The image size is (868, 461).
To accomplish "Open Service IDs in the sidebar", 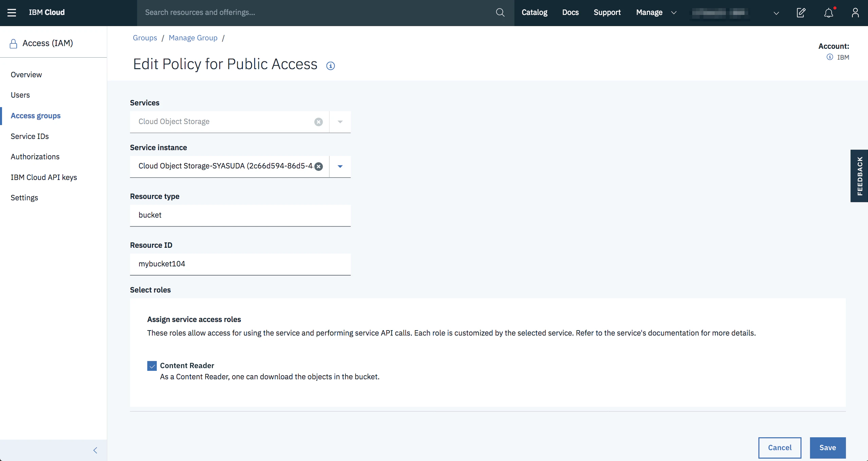I will pyautogui.click(x=30, y=136).
